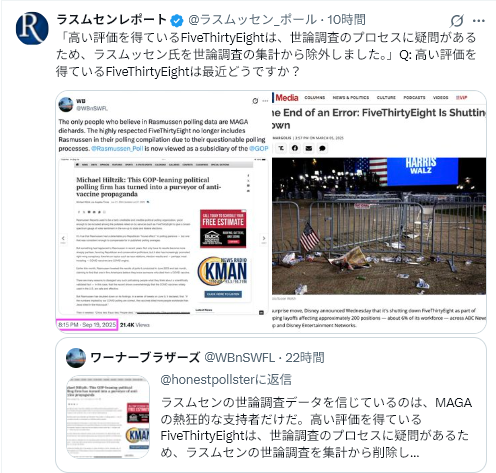
Task: Open quoted tweet's article thumbnail
Action: point(108,417)
